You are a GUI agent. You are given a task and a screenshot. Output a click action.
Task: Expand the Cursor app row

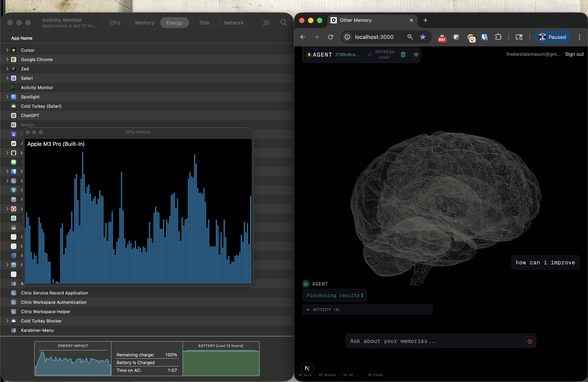pyautogui.click(x=7, y=50)
